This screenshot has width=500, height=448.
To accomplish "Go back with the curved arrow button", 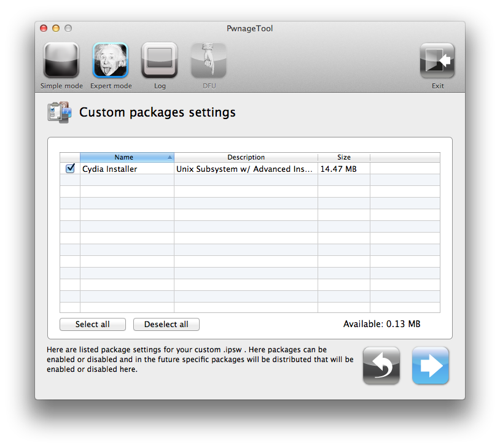I will pyautogui.click(x=381, y=366).
